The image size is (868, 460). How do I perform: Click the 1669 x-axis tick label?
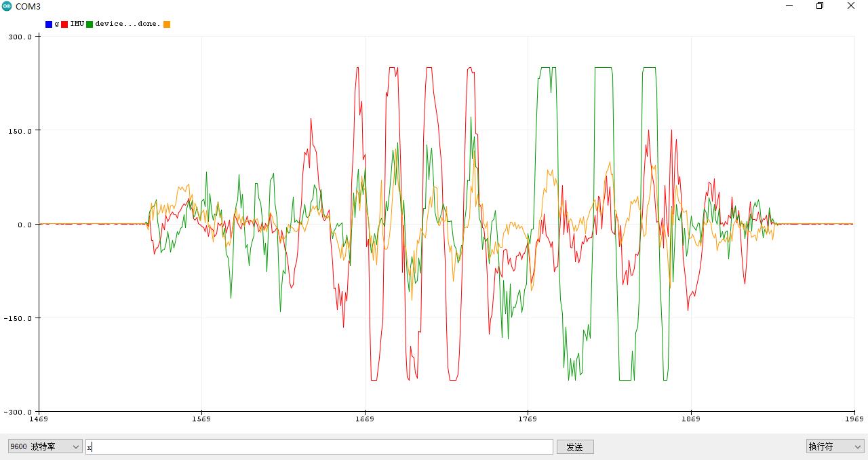point(365,419)
